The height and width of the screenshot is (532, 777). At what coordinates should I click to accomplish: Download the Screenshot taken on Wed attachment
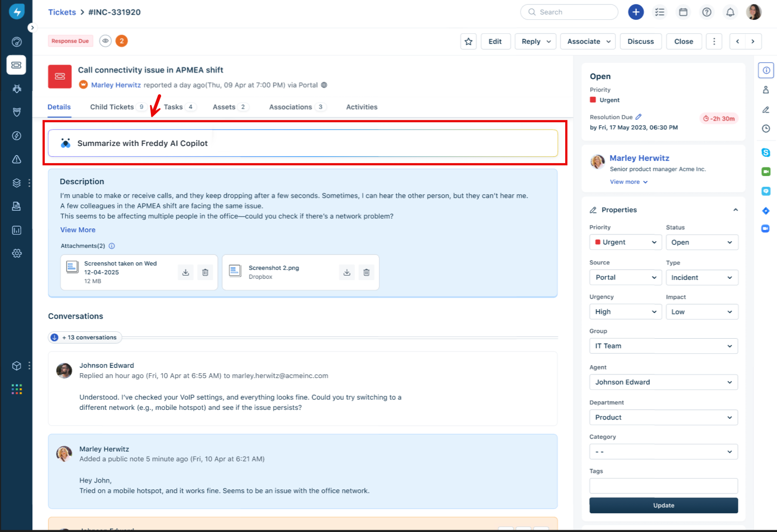[x=185, y=272]
